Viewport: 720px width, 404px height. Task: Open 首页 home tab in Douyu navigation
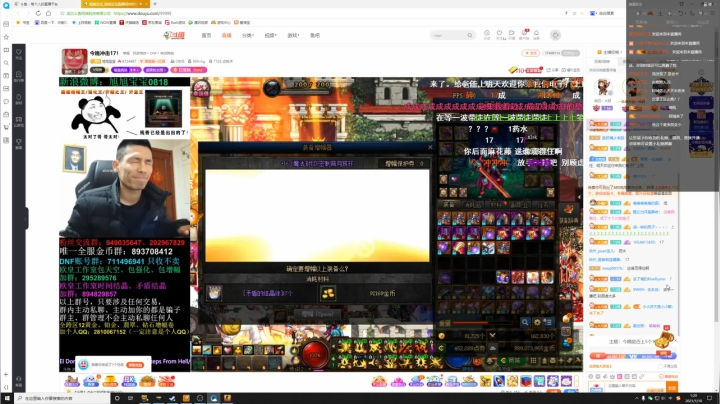pos(206,35)
